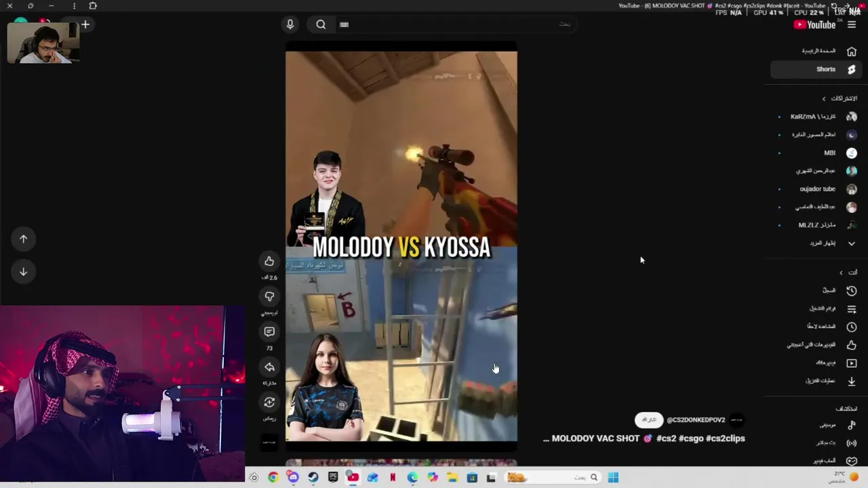
Task: Open YouTube hamburger guide menu
Action: click(852, 25)
